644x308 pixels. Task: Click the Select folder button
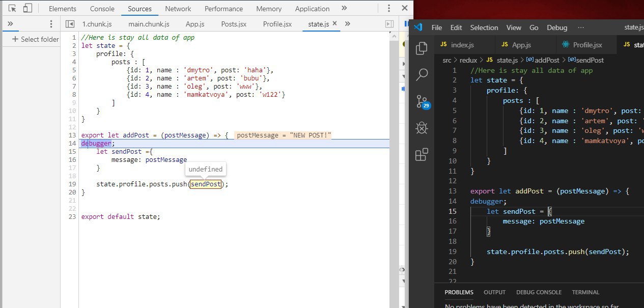tap(35, 39)
